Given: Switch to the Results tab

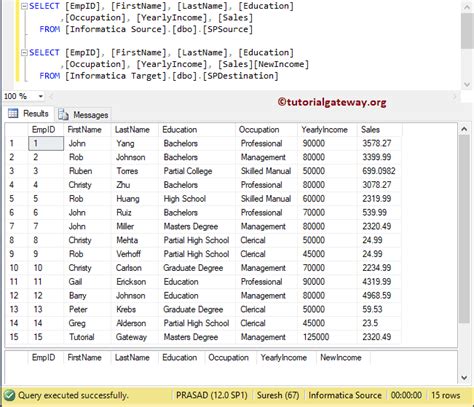Looking at the screenshot, I should (x=28, y=114).
